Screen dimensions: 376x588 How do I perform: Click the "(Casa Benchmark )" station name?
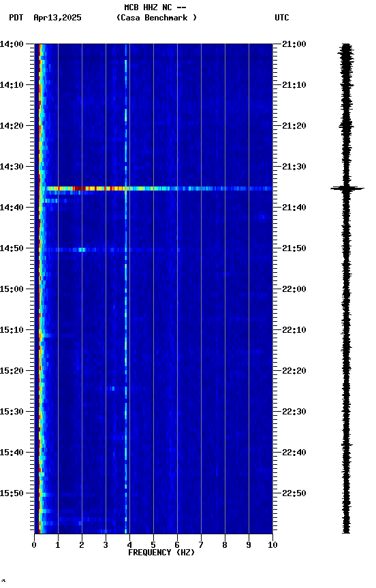click(157, 18)
